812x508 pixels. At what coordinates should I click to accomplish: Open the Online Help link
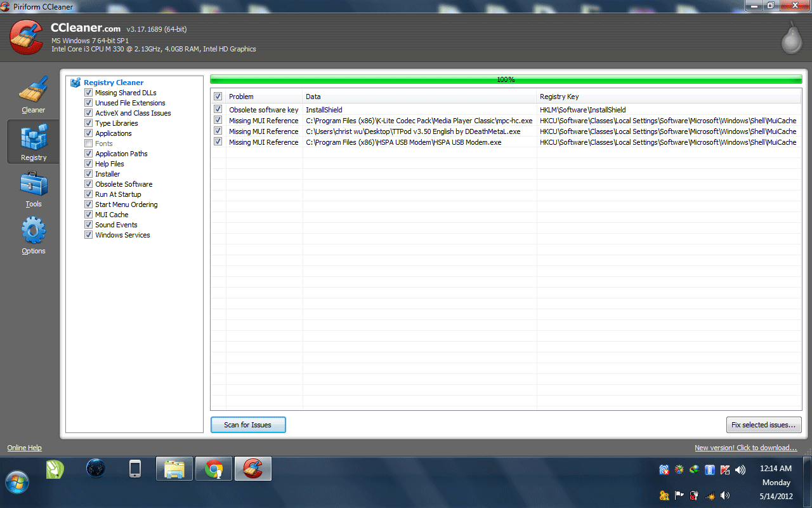(x=24, y=448)
